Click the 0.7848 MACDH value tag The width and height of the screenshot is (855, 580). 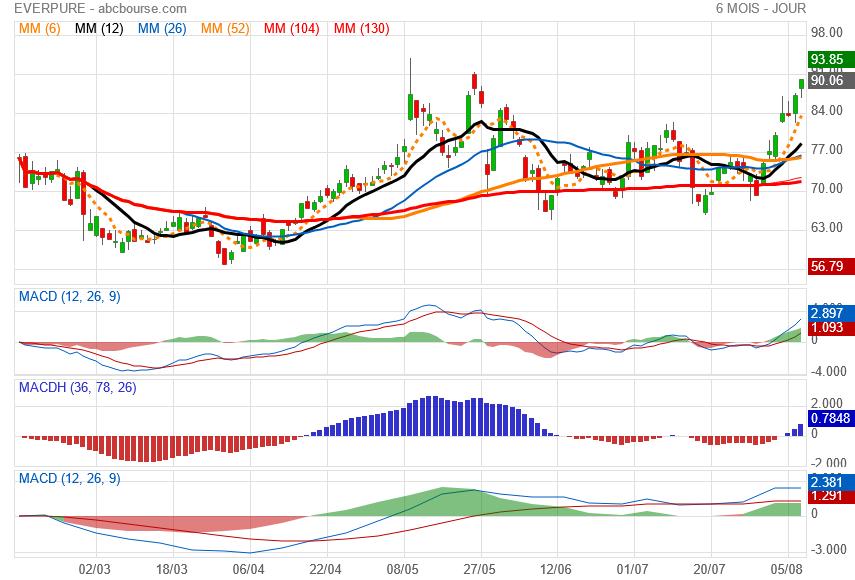831,419
